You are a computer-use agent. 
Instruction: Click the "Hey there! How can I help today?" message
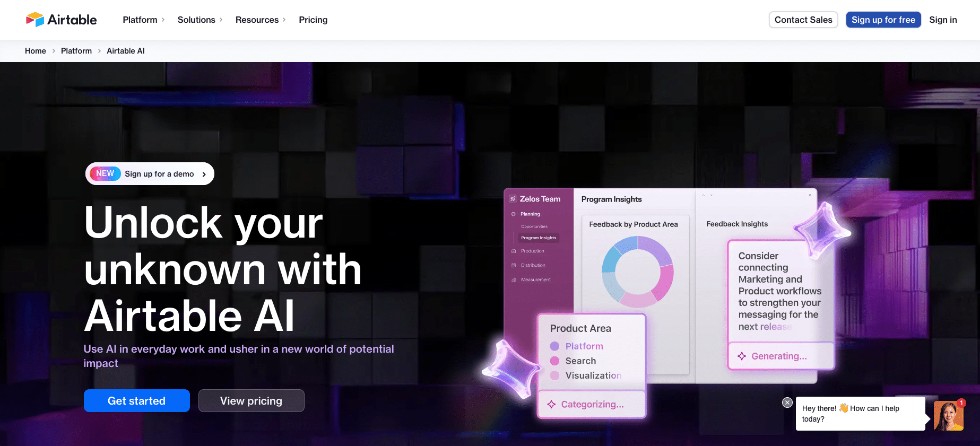coord(860,414)
